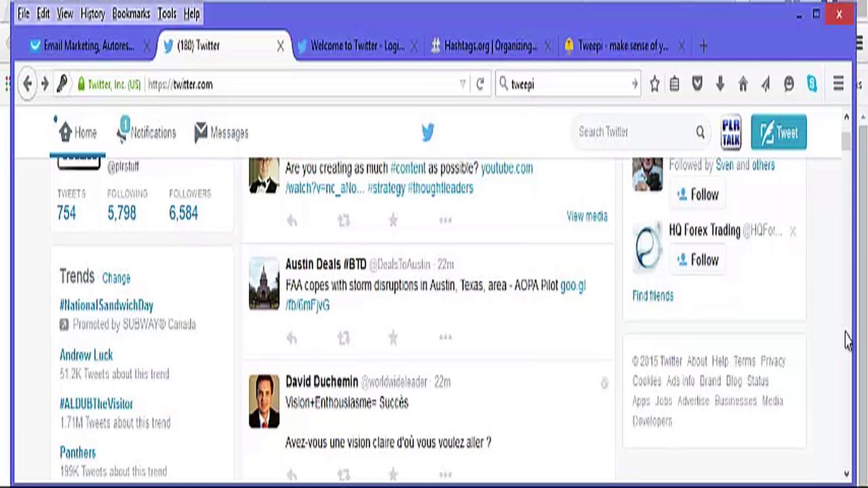Click the paper plane send icon in toolbar

click(766, 84)
